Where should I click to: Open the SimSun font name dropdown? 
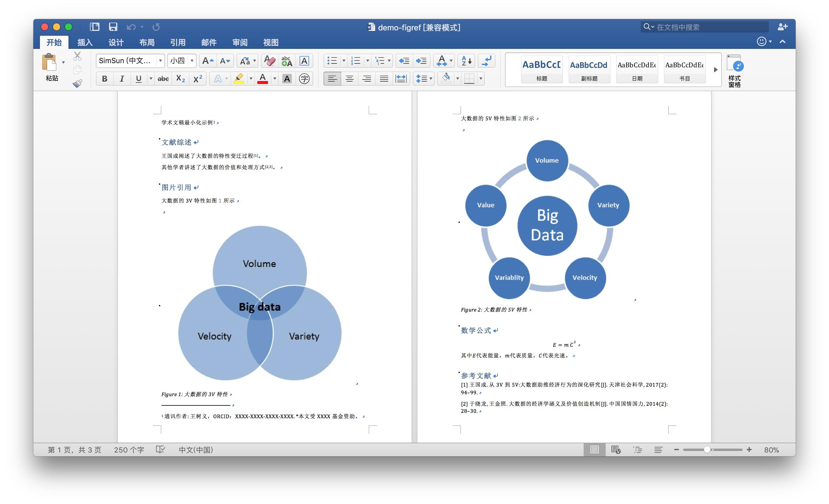(160, 61)
